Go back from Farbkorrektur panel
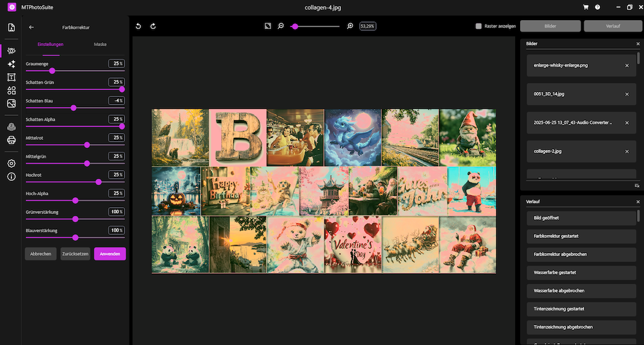 31,27
